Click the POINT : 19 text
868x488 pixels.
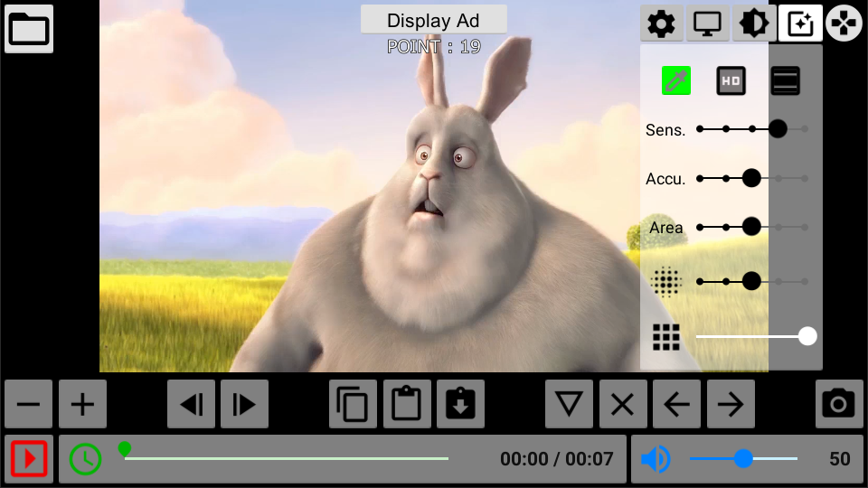pos(433,46)
